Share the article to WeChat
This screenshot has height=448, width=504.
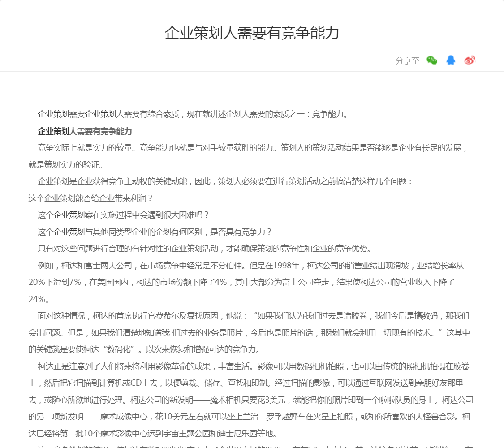tap(432, 60)
